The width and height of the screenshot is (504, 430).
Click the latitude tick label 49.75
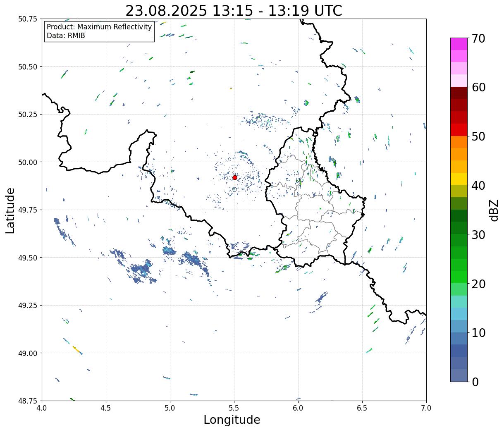coord(28,210)
